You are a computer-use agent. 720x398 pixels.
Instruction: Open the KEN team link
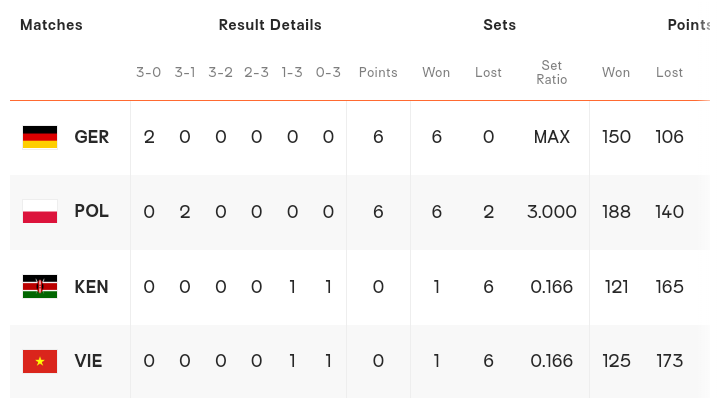(91, 287)
